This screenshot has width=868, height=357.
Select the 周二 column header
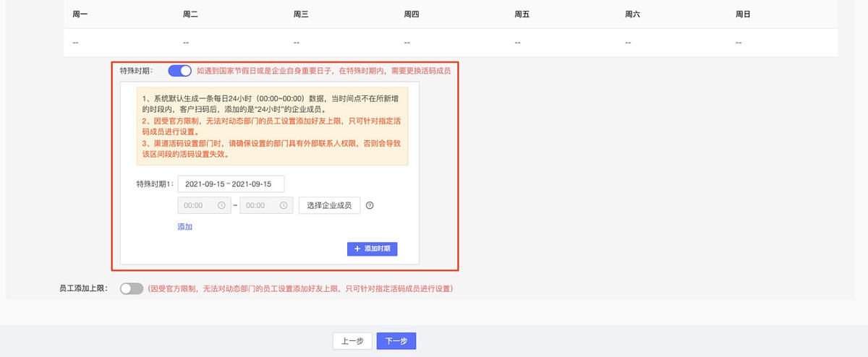click(191, 14)
